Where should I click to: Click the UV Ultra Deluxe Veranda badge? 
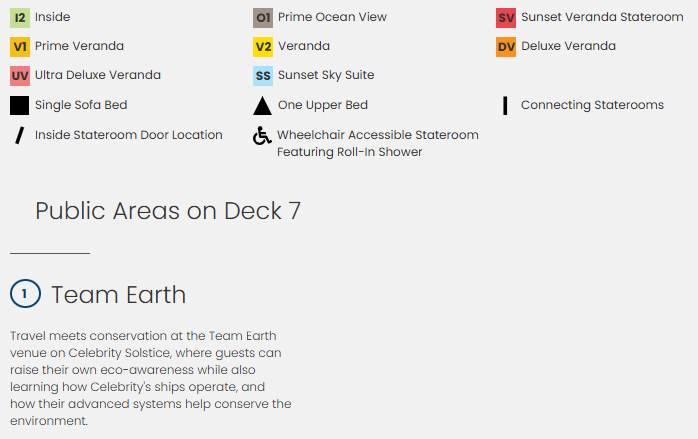tap(20, 75)
